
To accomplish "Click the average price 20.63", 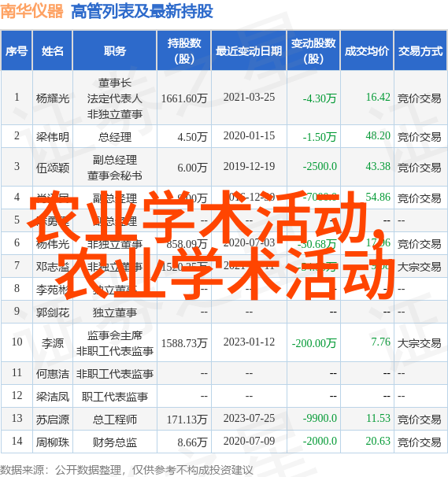I will point(378,442).
